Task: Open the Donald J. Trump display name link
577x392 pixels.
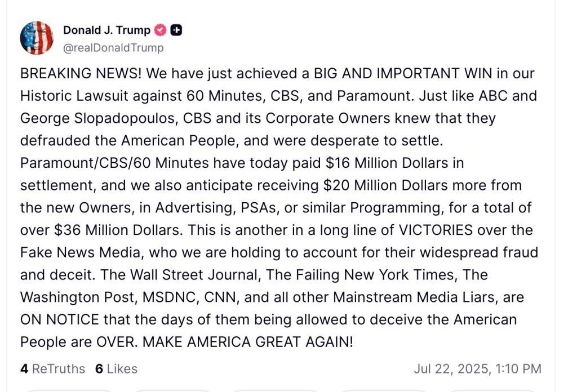Action: point(106,30)
